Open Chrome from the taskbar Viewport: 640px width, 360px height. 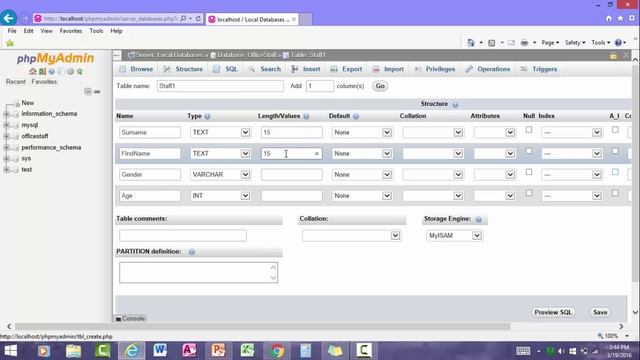click(277, 350)
